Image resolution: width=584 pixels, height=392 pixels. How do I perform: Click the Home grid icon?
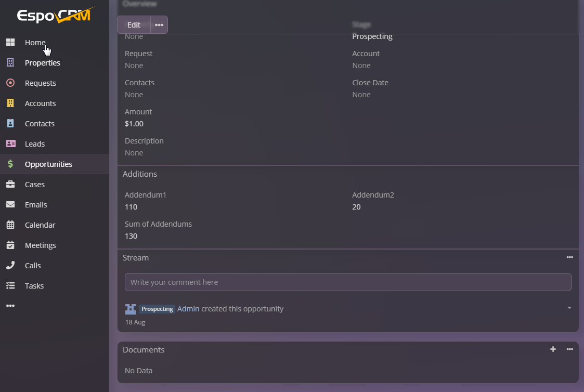point(10,43)
